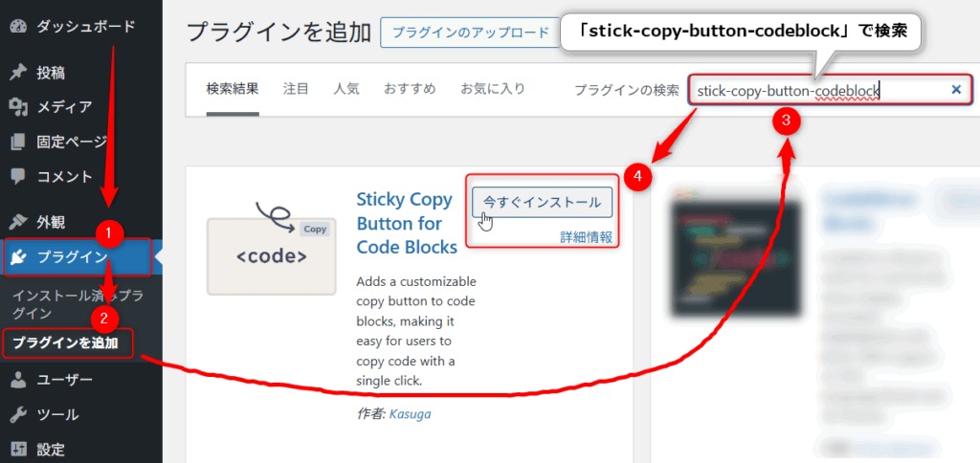Switch to the 人気 tab
The image size is (980, 463).
click(x=346, y=89)
